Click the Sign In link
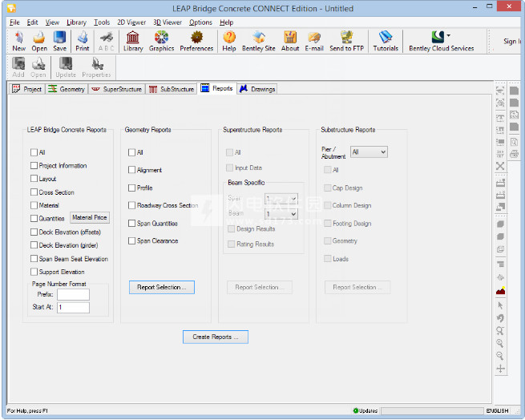This screenshot has width=525, height=420. pos(512,41)
